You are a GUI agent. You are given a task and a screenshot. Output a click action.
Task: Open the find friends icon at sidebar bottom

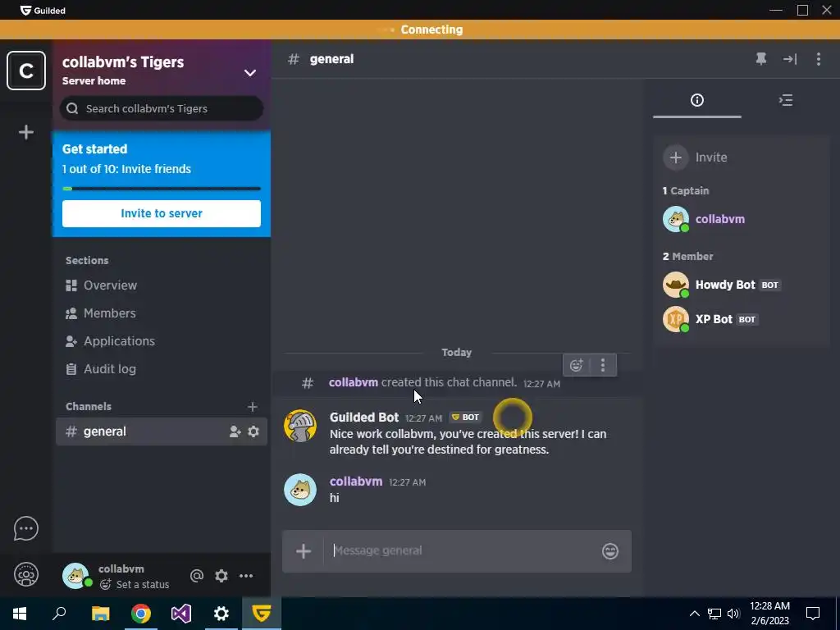(25, 575)
